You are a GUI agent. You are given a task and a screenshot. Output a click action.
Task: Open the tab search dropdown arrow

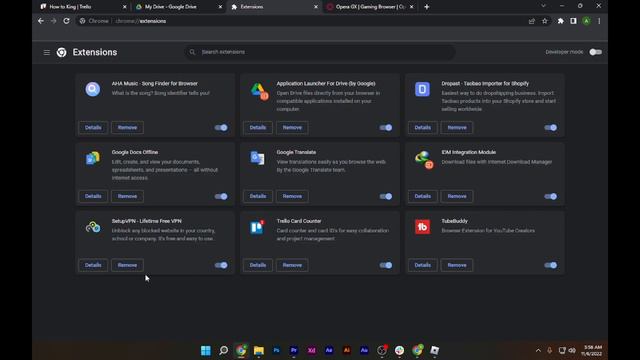click(543, 6)
